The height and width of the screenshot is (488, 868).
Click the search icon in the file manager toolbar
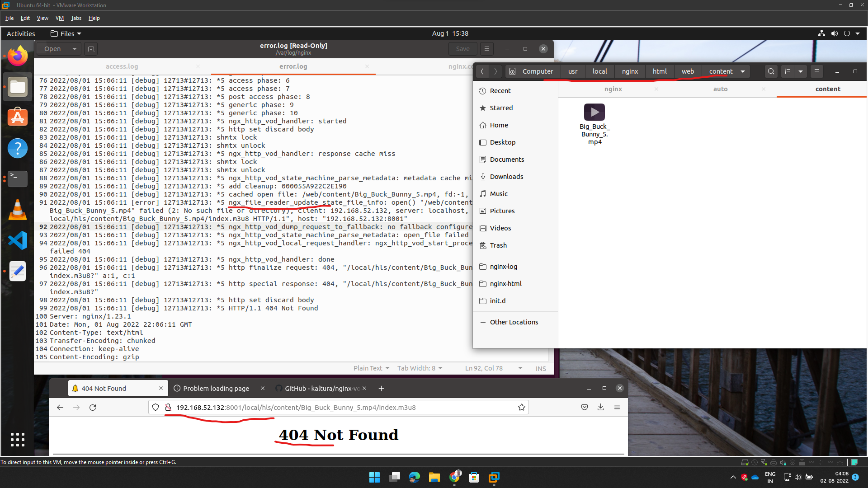click(x=771, y=71)
